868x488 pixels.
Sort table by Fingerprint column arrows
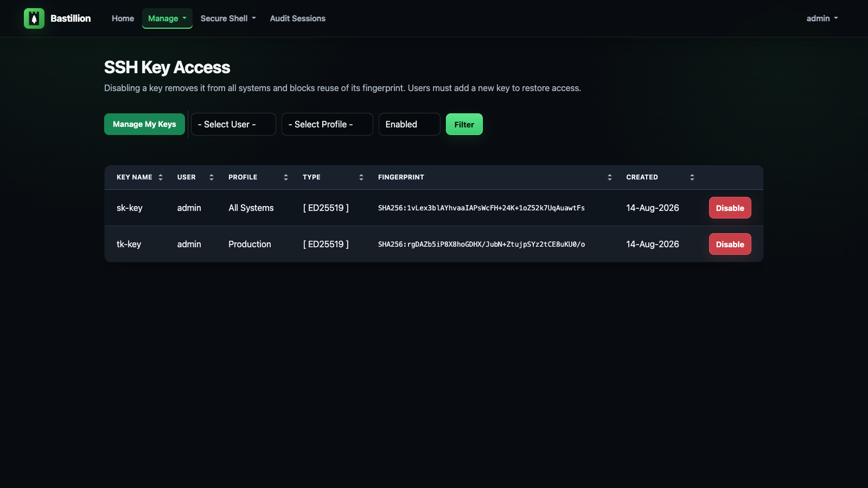click(610, 177)
